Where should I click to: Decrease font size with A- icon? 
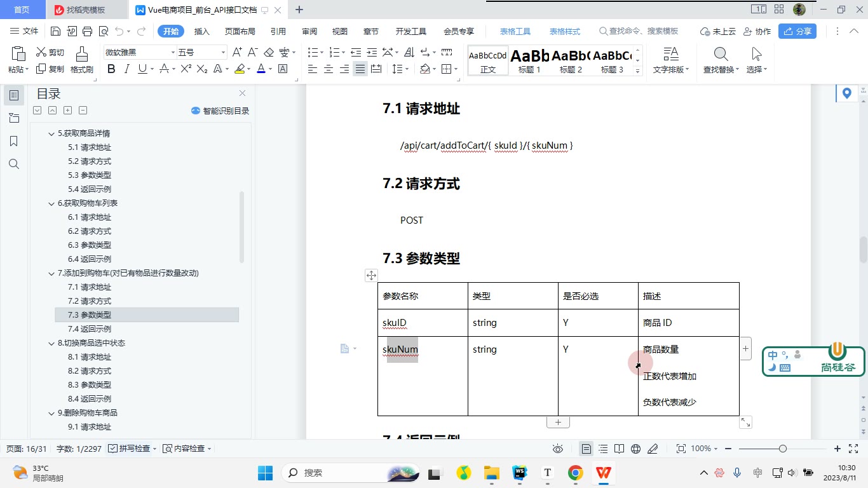[253, 52]
